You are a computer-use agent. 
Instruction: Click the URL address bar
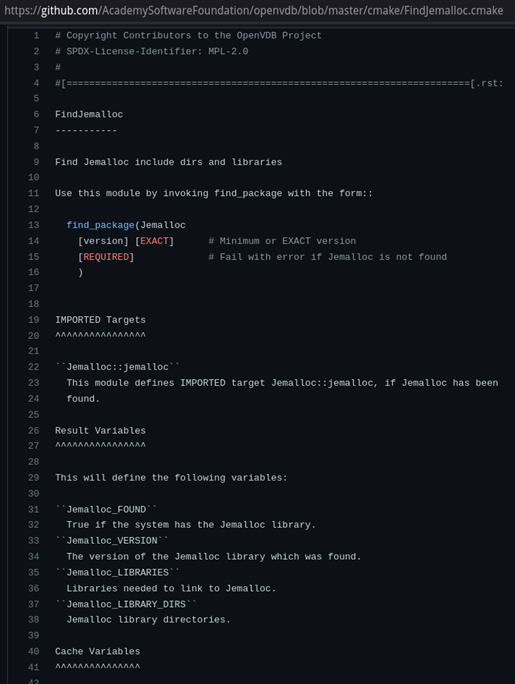tap(254, 10)
